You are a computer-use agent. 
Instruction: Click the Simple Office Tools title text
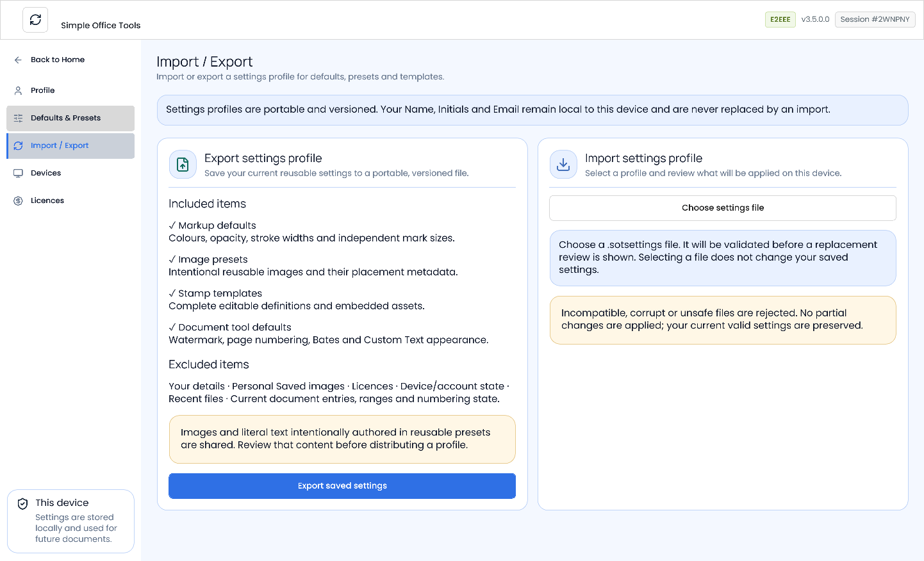(101, 26)
